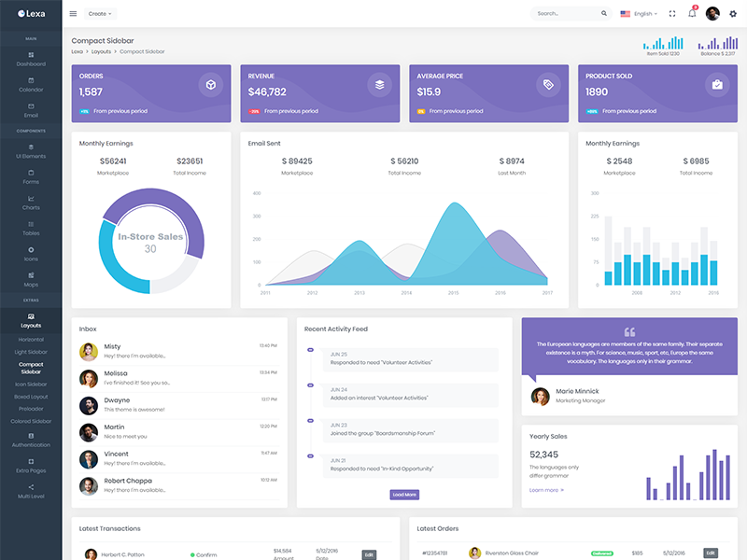Image resolution: width=747 pixels, height=560 pixels.
Task: Go to Charts in the sidebar
Action: [31, 203]
